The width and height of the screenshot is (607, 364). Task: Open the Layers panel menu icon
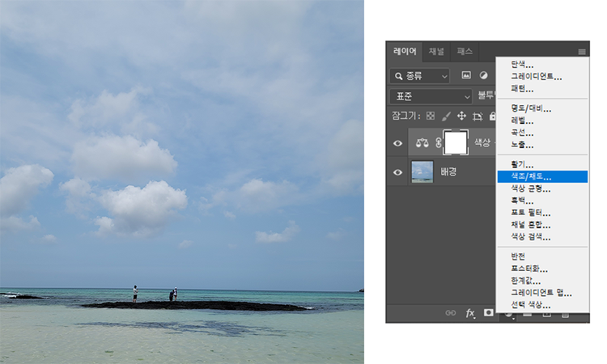click(581, 52)
